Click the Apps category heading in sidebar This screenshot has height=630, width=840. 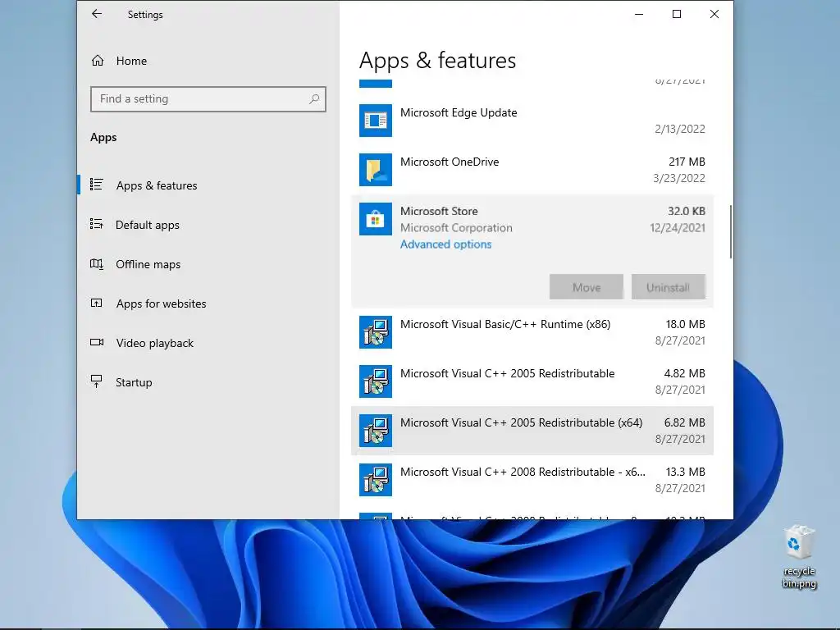click(x=103, y=137)
